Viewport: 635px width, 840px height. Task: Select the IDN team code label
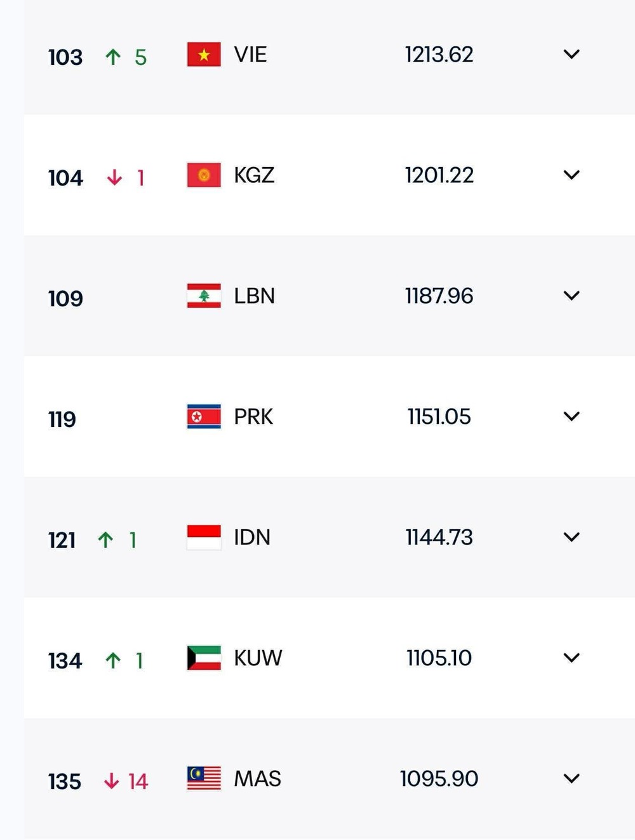click(x=252, y=537)
